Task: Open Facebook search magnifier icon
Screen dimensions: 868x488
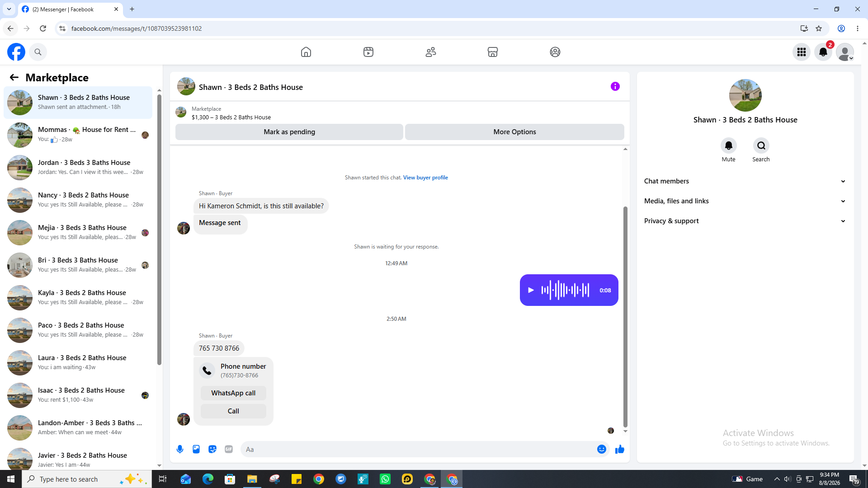Action: [38, 52]
